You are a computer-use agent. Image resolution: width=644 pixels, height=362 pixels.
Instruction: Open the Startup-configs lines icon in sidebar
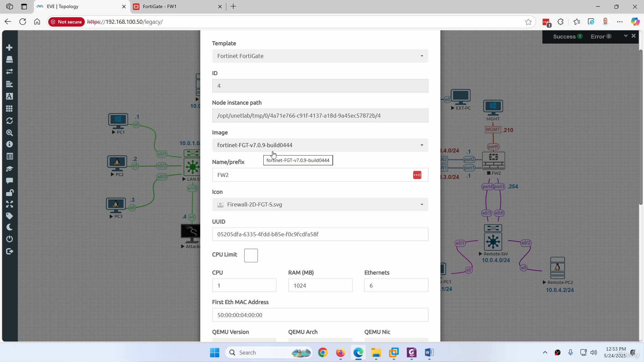pos(9,84)
